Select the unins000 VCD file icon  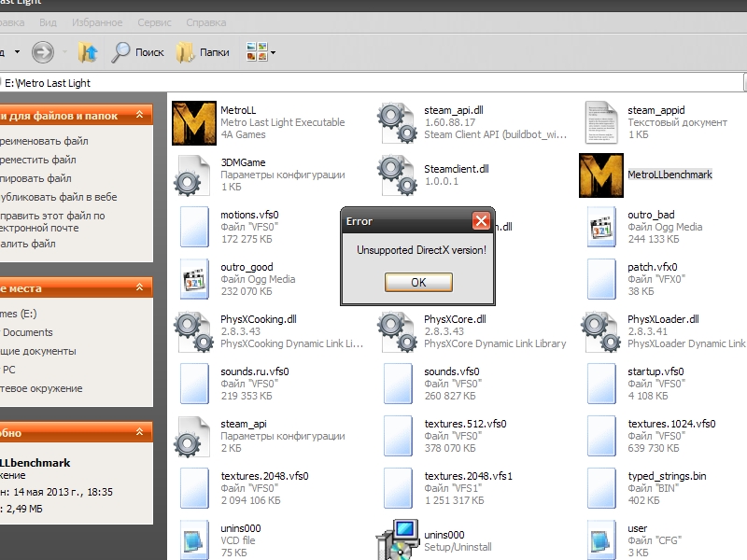pos(194,540)
